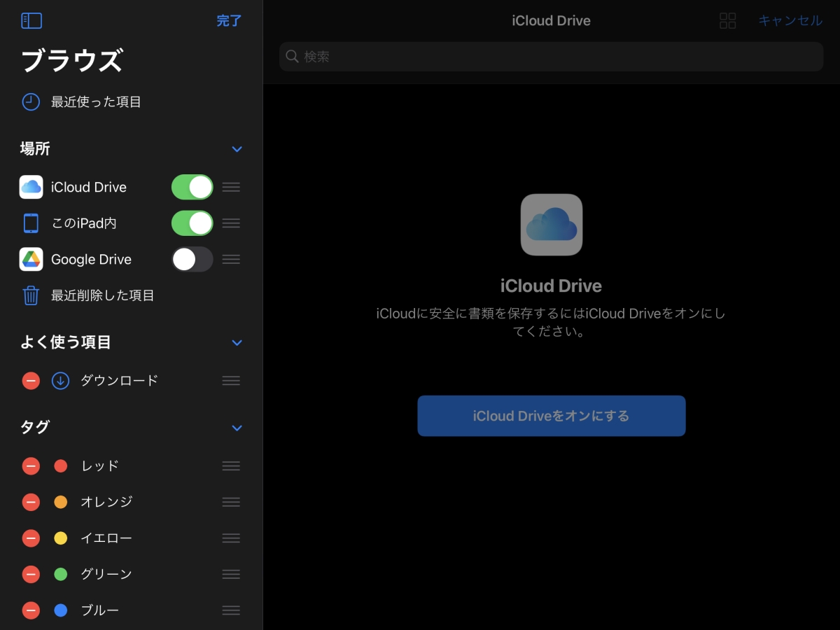Click the sidebar toggle icon
This screenshot has width=840, height=630.
point(31,21)
